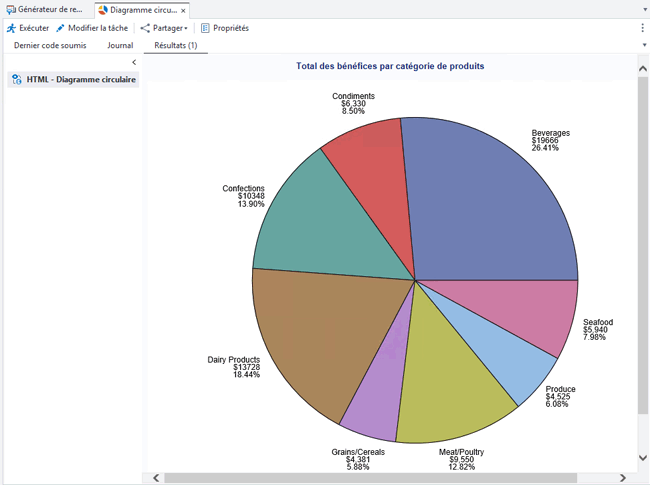Click the HTML result item icon
650x485 pixels.
click(17, 80)
